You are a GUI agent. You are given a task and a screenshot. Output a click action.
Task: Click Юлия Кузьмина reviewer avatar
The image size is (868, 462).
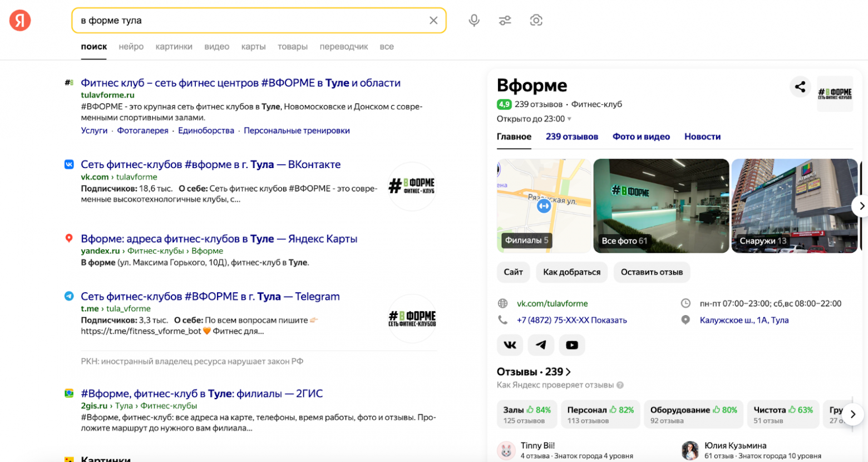(x=690, y=450)
